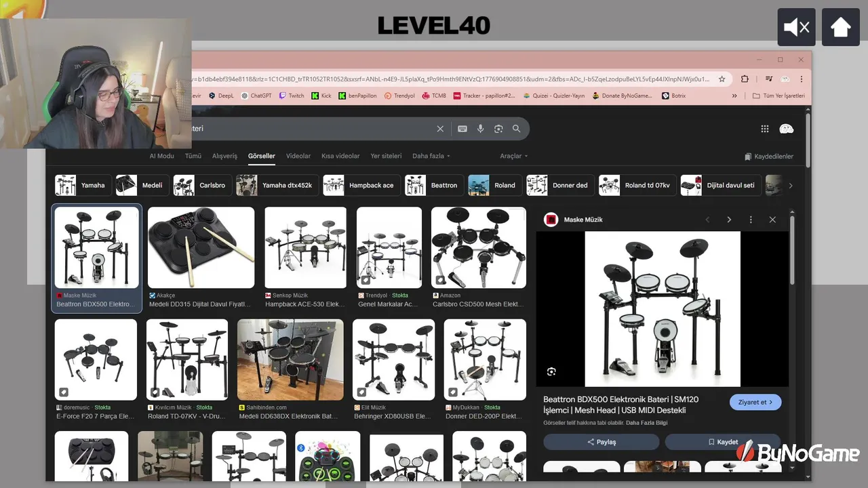Switch to the Kısa videolar tab
Viewport: 868px width, 488px height.
[340, 156]
